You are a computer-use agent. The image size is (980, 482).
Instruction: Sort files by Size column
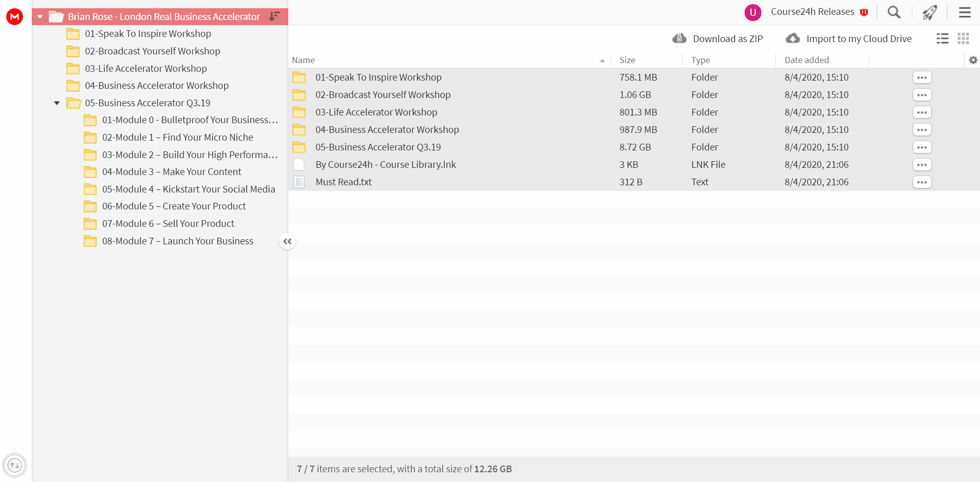(x=627, y=60)
